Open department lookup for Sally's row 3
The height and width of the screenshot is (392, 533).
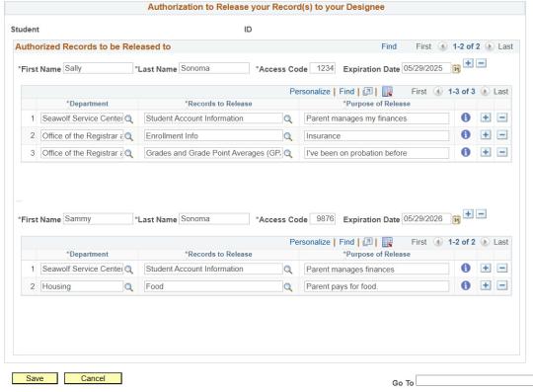click(x=128, y=154)
